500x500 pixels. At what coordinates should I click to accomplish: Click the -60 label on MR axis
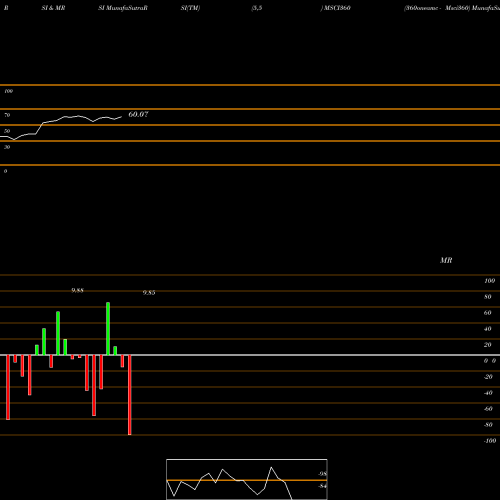point(488,409)
